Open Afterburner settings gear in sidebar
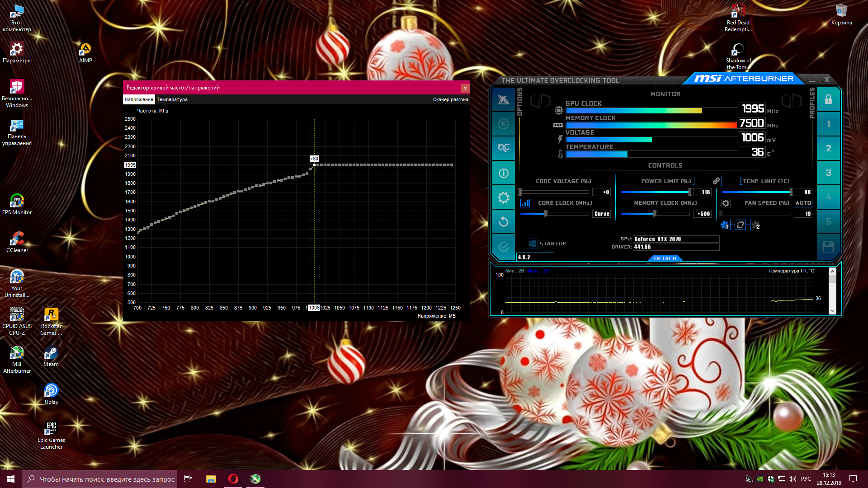This screenshot has height=488, width=868. tap(503, 197)
